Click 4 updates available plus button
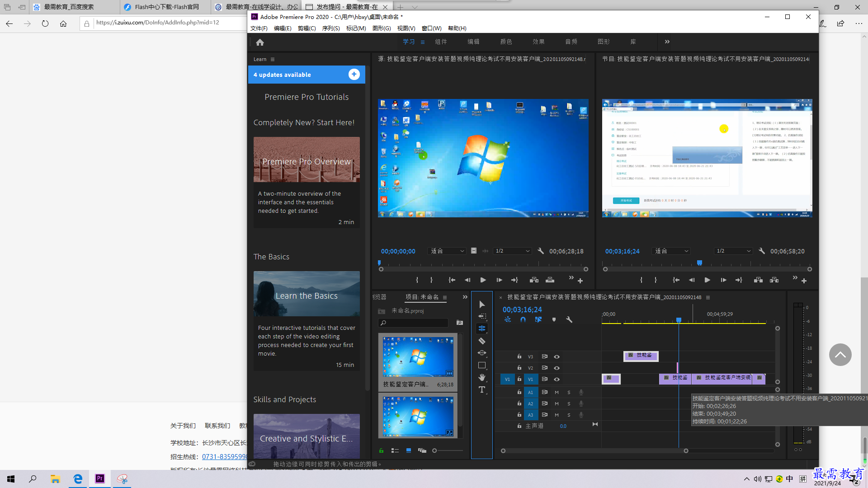Image resolution: width=868 pixels, height=488 pixels. click(354, 74)
